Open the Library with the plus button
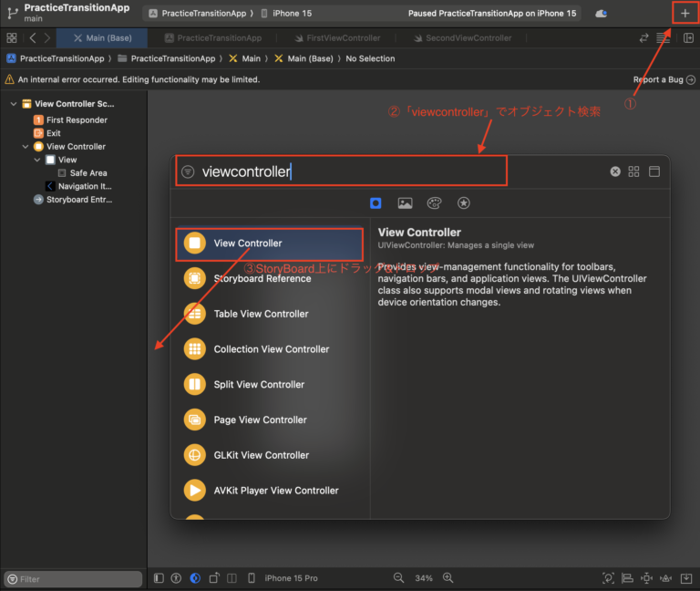This screenshot has height=591, width=700. (x=685, y=14)
